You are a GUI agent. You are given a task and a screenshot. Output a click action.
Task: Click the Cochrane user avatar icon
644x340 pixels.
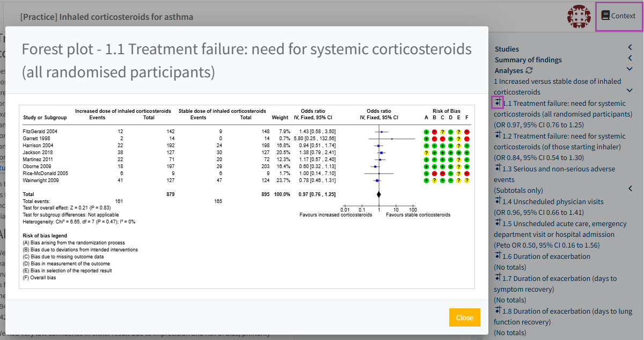click(579, 16)
